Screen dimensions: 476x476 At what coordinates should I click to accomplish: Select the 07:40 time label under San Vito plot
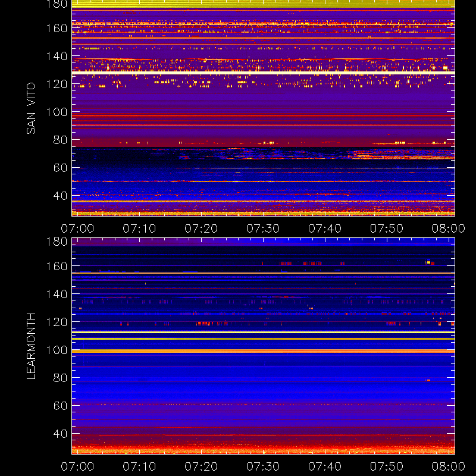325,228
